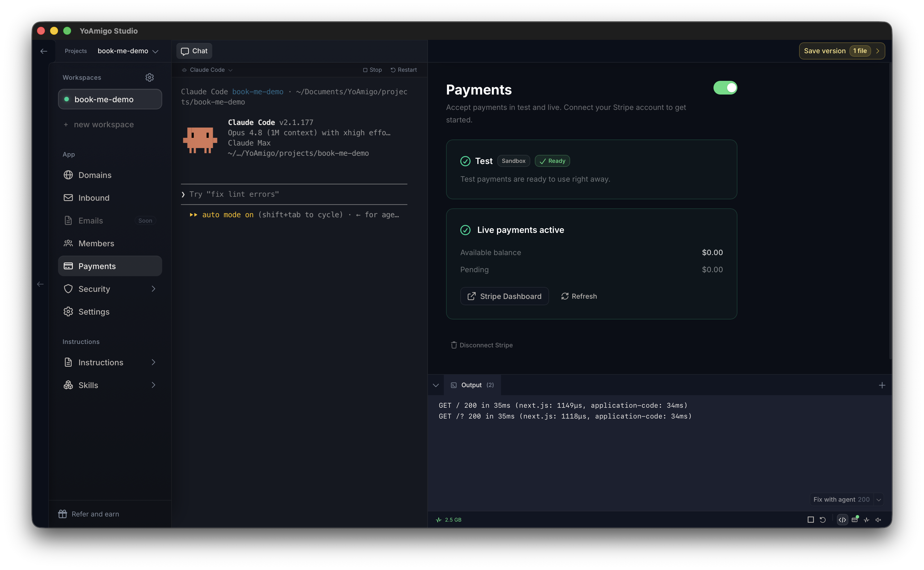Click the 'GET /? 200' output log line
Screen dimensions: 924x570
[565, 417]
